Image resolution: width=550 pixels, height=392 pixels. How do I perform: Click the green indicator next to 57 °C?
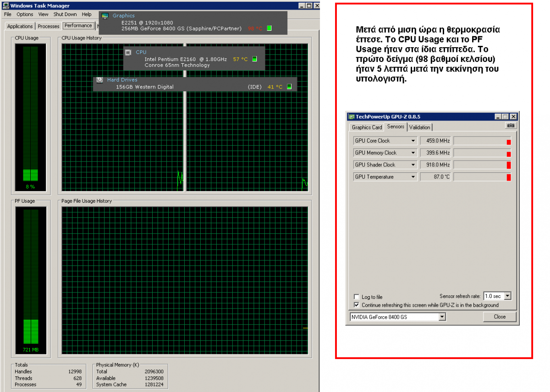(x=254, y=59)
